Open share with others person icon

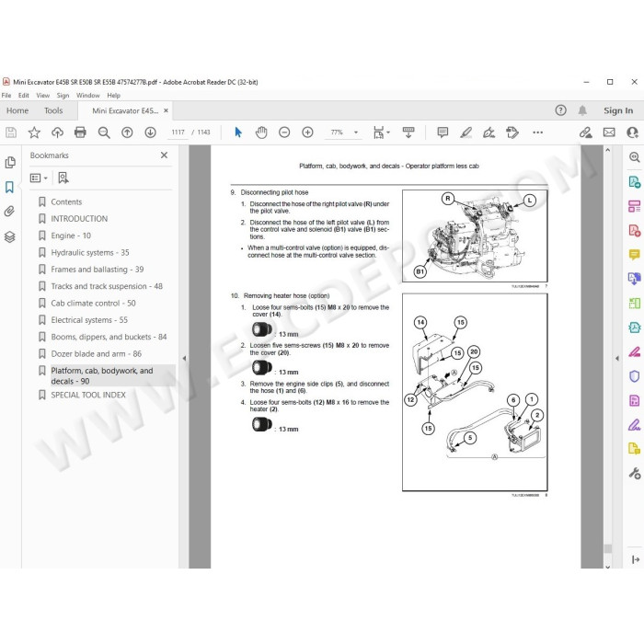[x=633, y=132]
